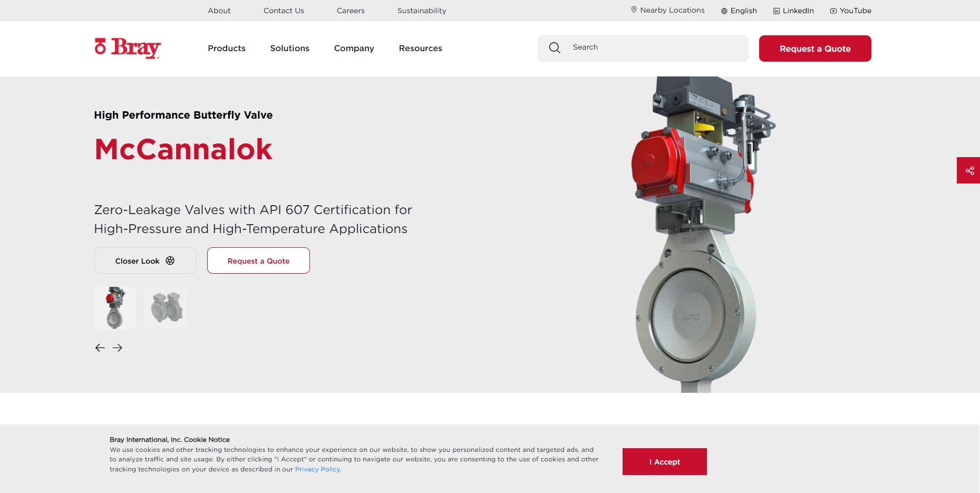Click the search magnifier icon

(x=555, y=48)
